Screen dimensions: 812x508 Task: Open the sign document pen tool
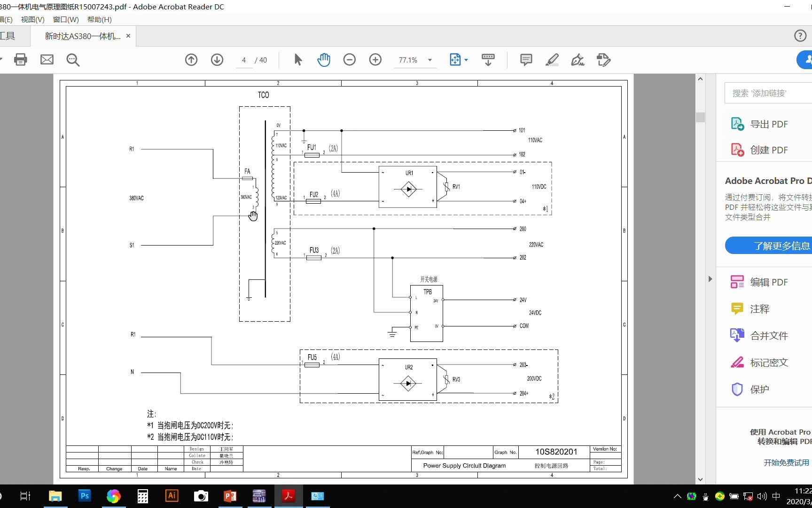pos(578,60)
